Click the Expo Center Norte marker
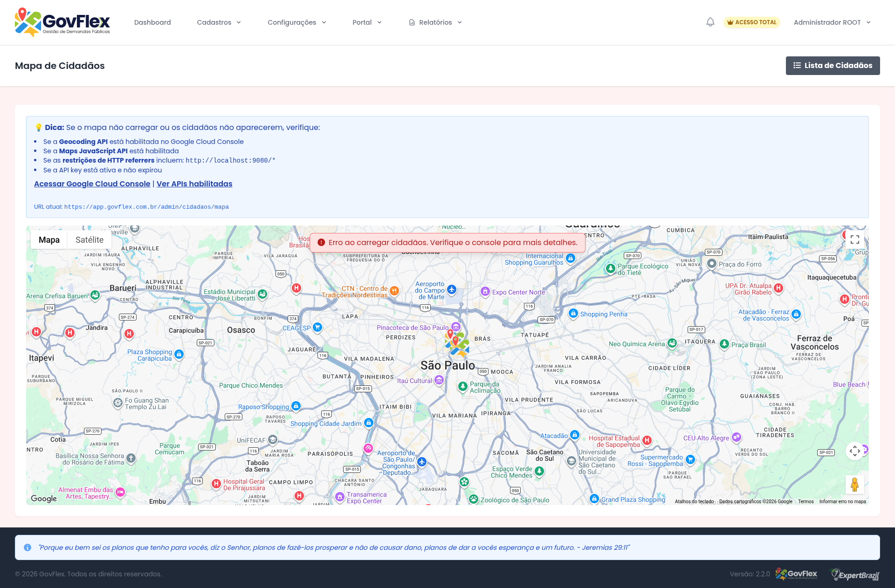 [x=485, y=292]
